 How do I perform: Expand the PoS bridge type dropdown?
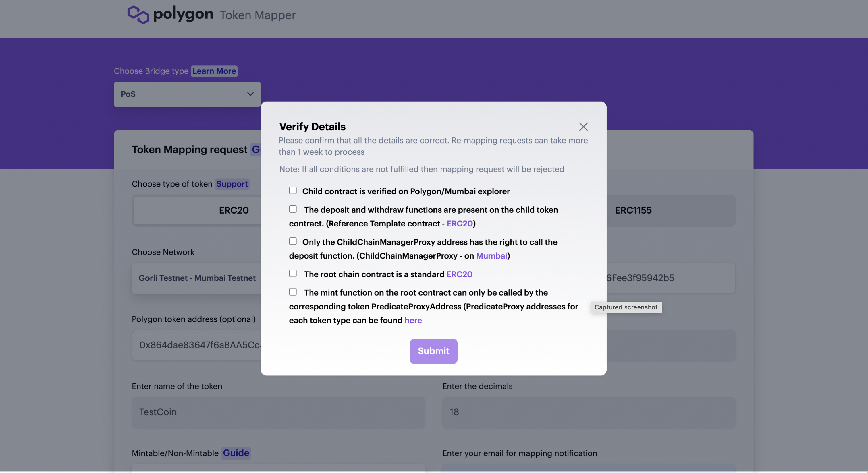tap(187, 94)
